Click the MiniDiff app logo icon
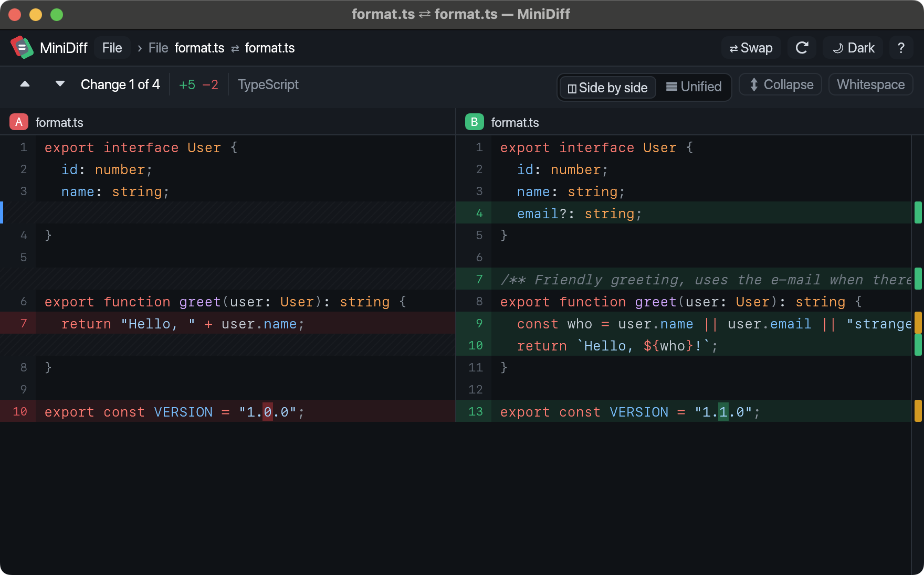Screen dimensions: 924x575 point(22,48)
